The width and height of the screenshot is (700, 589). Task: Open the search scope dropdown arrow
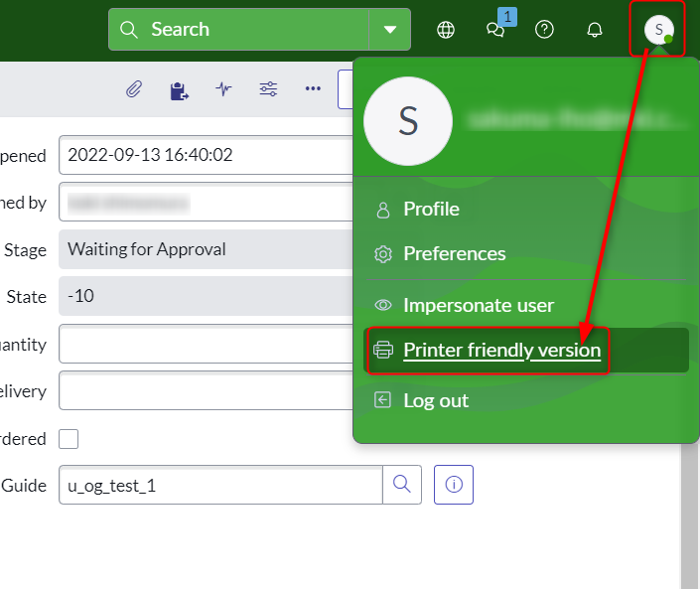390,30
